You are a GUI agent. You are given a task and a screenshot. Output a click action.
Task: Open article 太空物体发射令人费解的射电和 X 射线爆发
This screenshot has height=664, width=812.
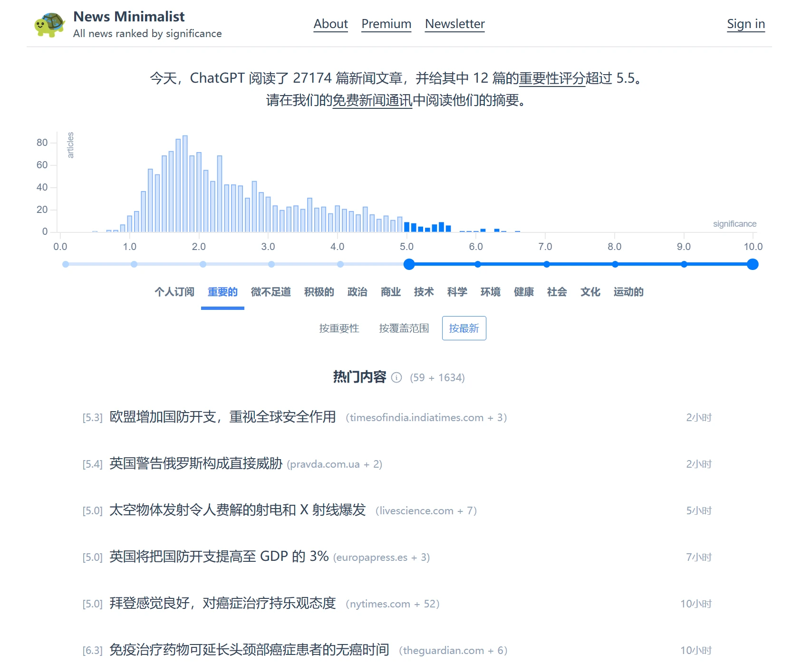point(238,510)
